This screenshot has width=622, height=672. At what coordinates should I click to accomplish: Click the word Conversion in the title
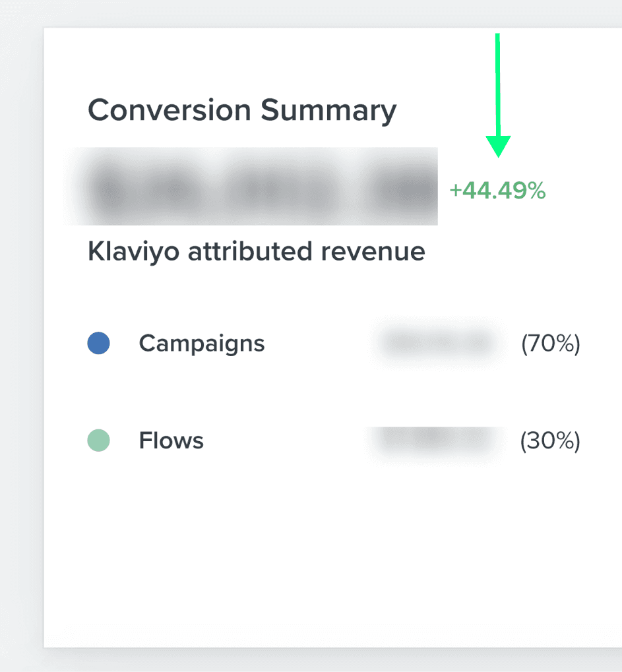[x=170, y=111]
